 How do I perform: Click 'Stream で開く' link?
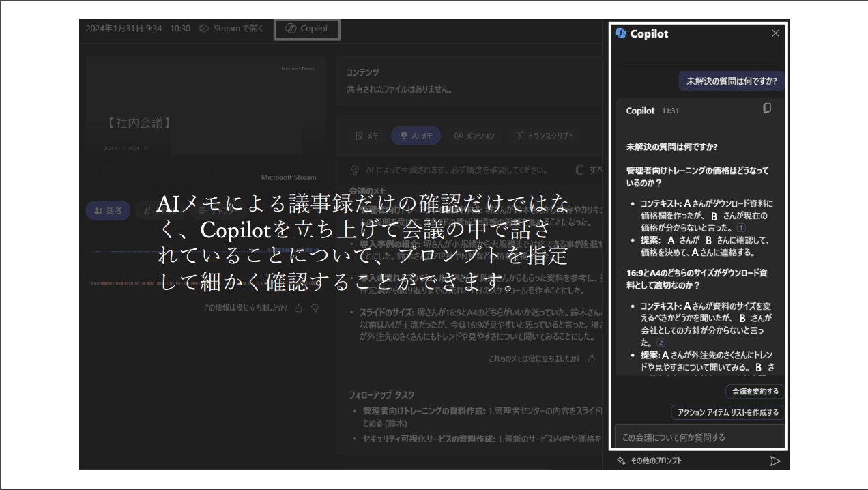tap(232, 29)
